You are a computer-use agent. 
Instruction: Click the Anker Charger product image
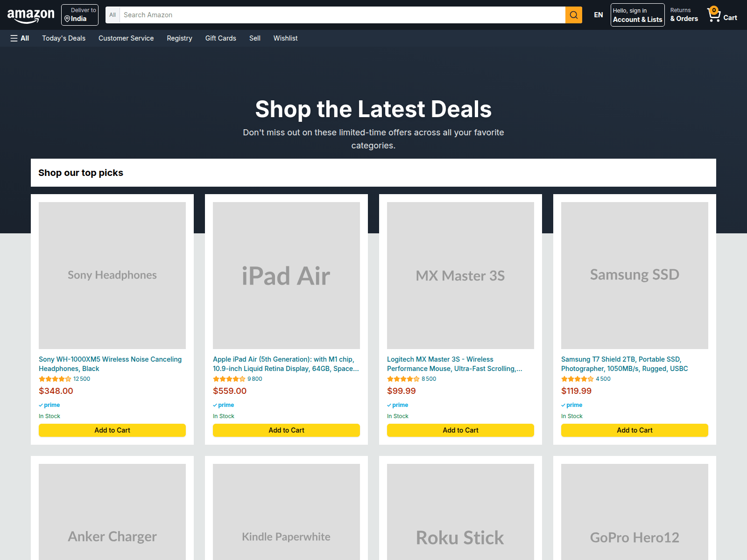pyautogui.click(x=112, y=512)
